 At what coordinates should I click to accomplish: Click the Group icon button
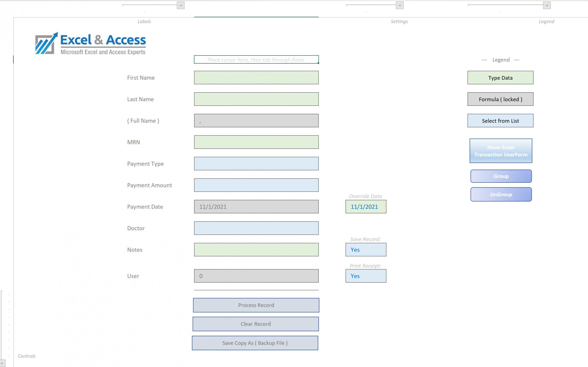tap(501, 176)
